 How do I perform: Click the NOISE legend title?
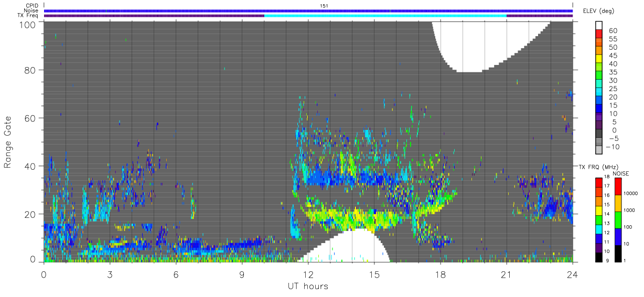coord(620,173)
